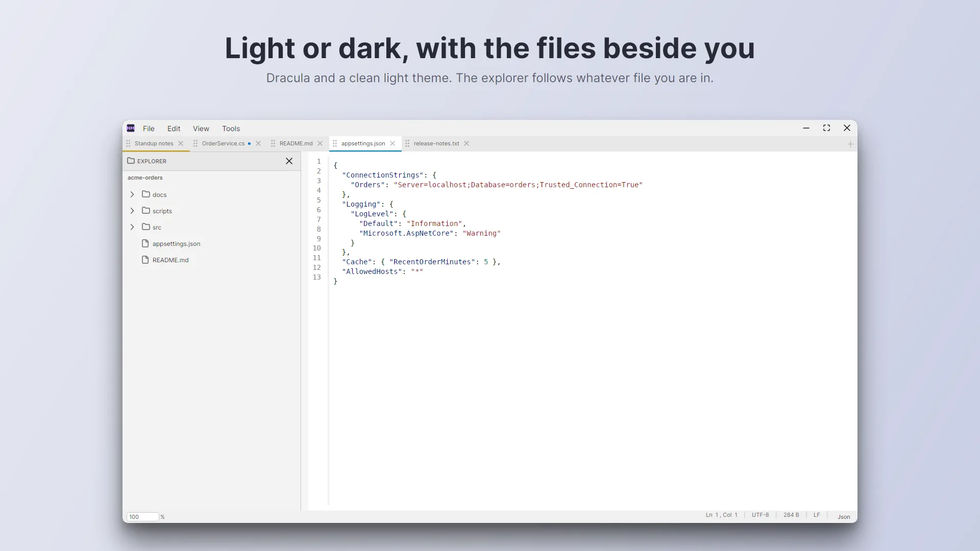Click the drag handle of OrderService.cs tab
980x551 pixels.
click(x=195, y=143)
